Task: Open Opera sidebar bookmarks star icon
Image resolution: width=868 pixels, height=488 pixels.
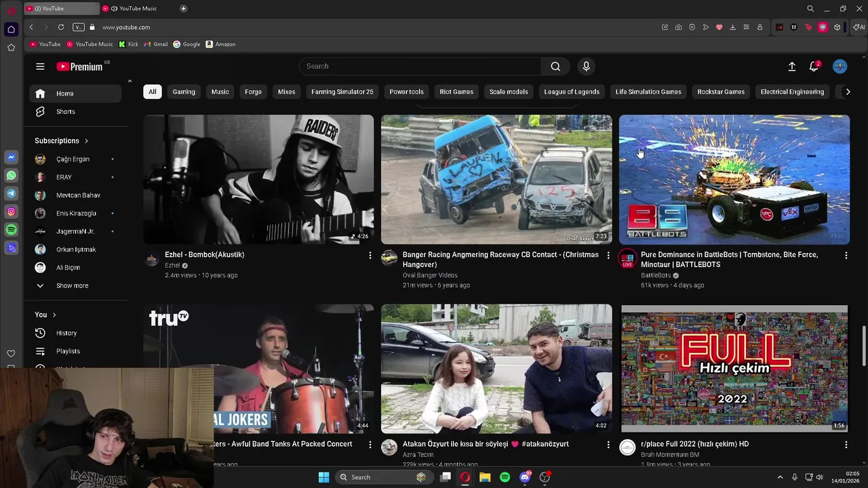Action: click(x=11, y=47)
